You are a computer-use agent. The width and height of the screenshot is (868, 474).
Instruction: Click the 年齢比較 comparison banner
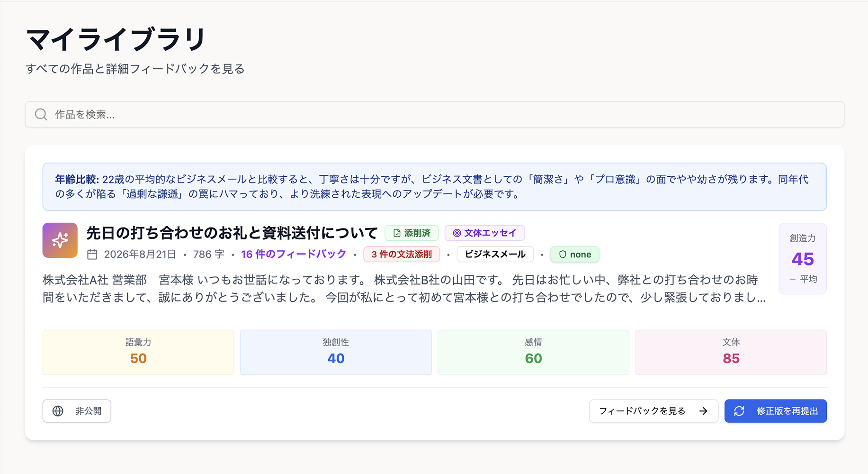point(434,187)
